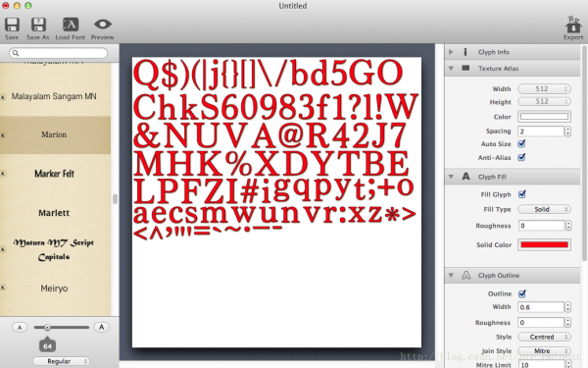Click the Save As toolbar icon

(x=38, y=26)
